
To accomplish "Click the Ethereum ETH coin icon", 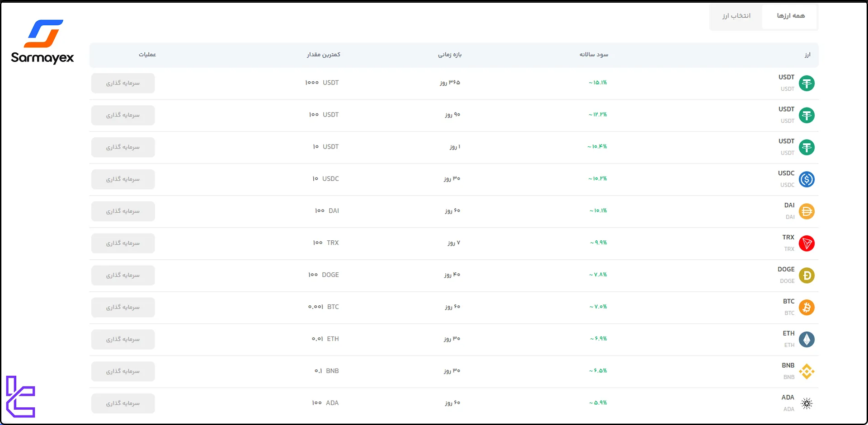I will click(x=807, y=340).
